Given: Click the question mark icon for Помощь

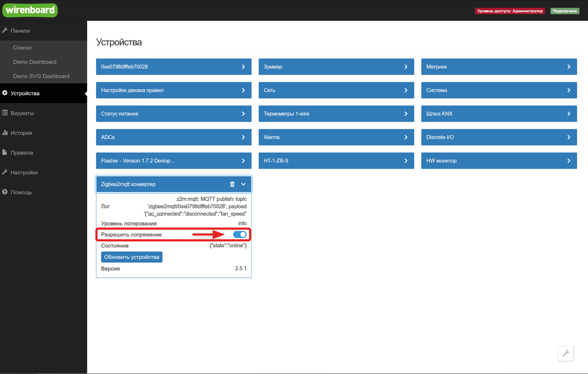Looking at the screenshot, I should [5, 192].
